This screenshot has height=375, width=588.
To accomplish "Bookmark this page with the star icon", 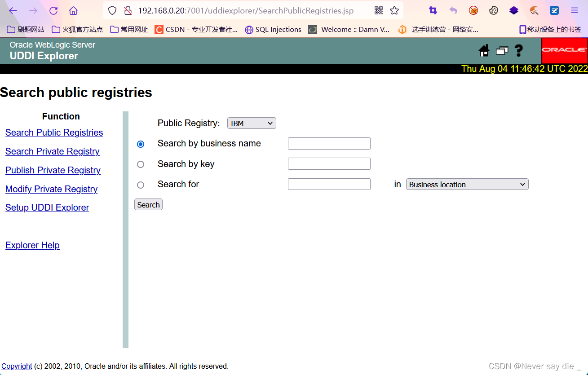I will (x=394, y=10).
